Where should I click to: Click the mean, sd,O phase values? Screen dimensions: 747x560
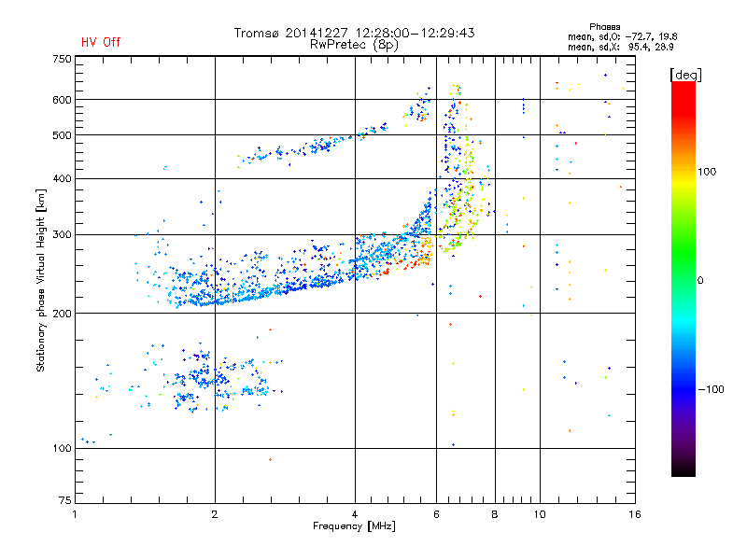622,36
